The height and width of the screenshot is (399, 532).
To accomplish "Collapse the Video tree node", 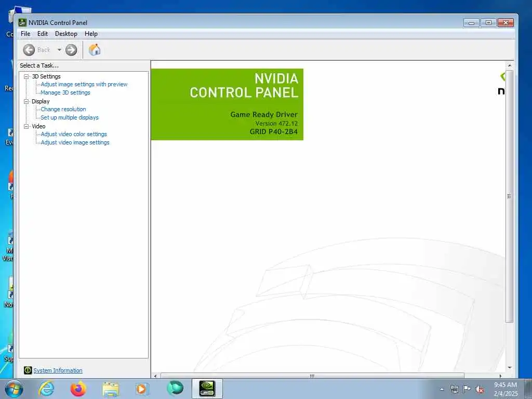I will (26, 126).
